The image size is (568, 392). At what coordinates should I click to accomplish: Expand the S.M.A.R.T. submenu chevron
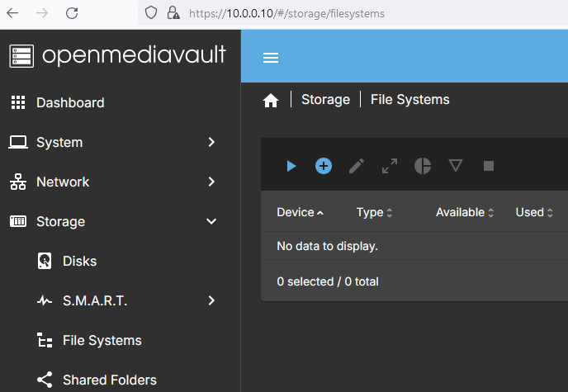click(x=211, y=300)
